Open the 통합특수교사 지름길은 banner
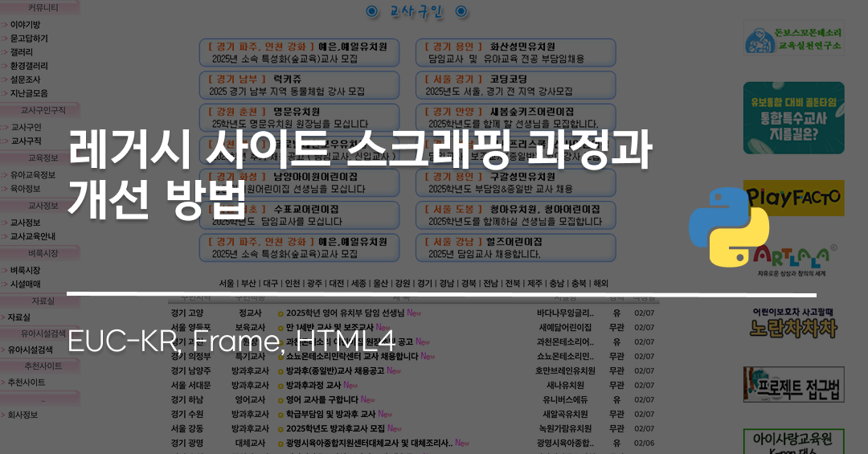 [793, 118]
